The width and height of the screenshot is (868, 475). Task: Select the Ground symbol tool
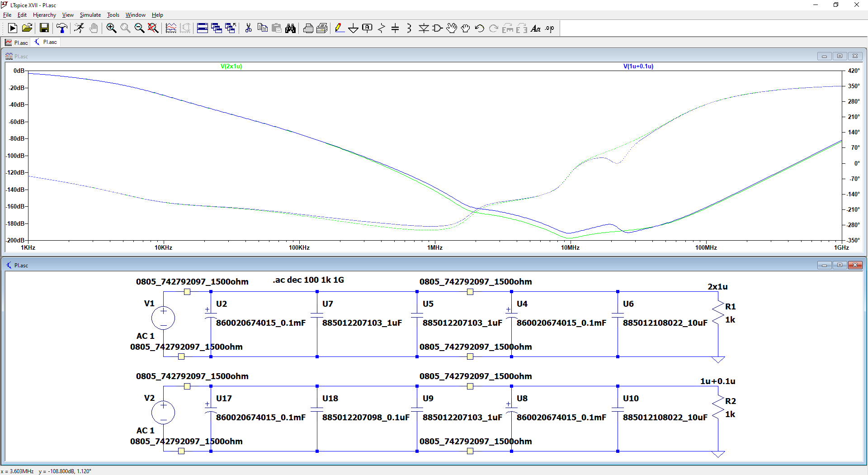pos(353,28)
